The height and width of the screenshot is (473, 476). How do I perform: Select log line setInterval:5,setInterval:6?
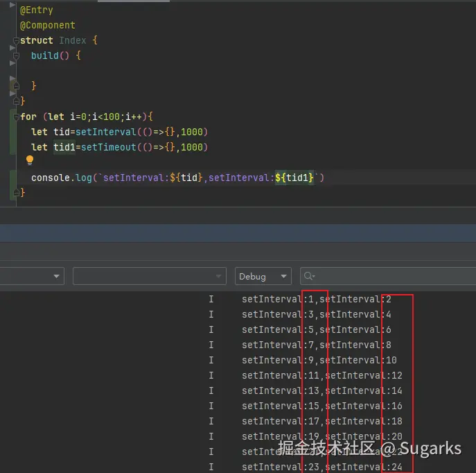tap(317, 329)
